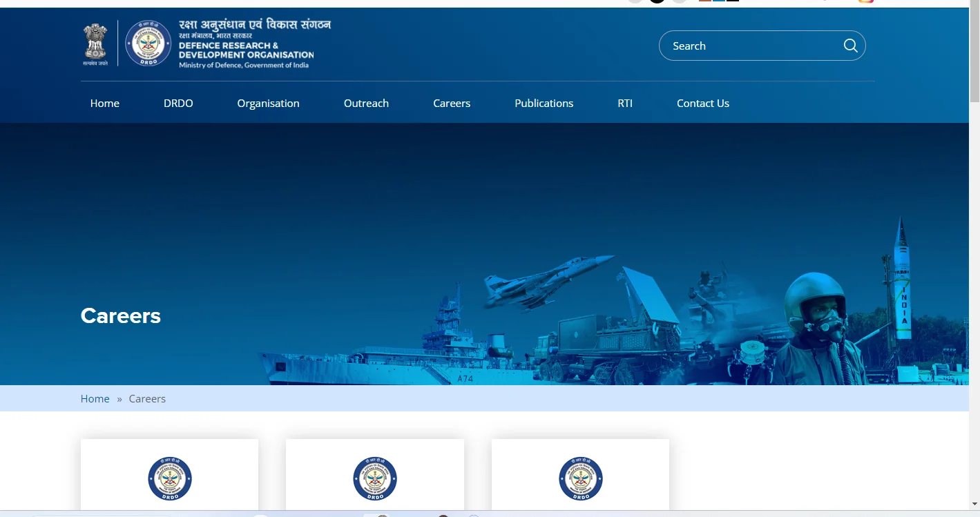
Task: Open the Publications menu
Action: (544, 103)
